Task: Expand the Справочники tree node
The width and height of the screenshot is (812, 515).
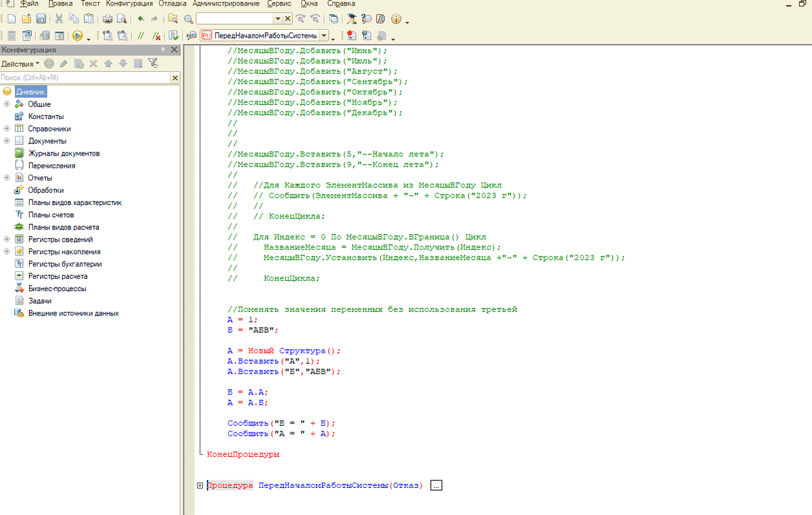Action: (7, 129)
